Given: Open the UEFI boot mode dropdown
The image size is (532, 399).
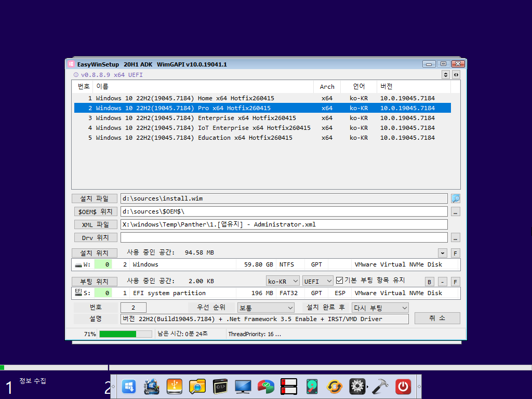Looking at the screenshot, I should click(x=317, y=281).
